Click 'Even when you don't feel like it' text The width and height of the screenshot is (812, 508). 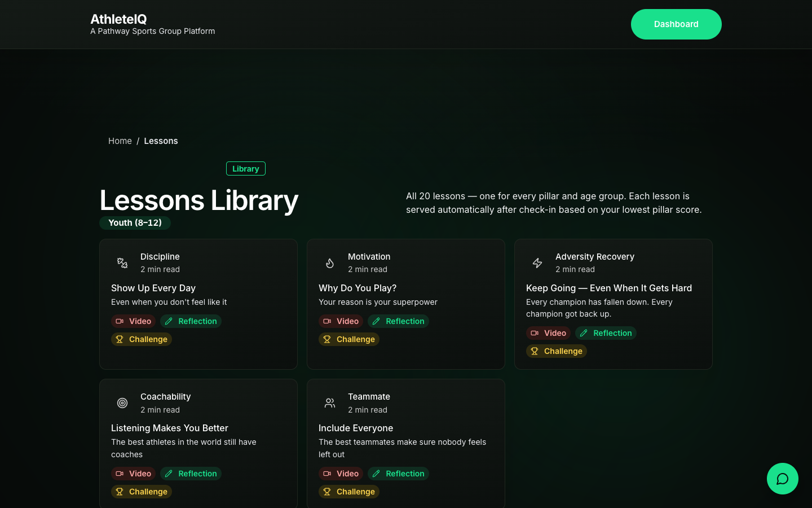point(169,302)
